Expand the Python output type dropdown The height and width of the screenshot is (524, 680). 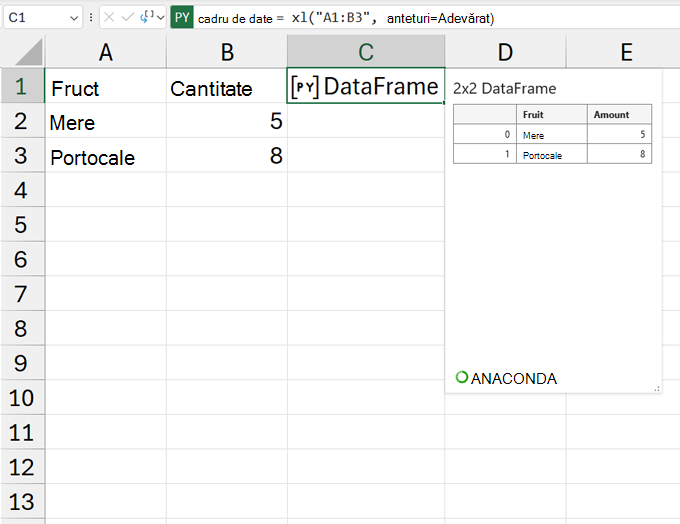[161, 18]
